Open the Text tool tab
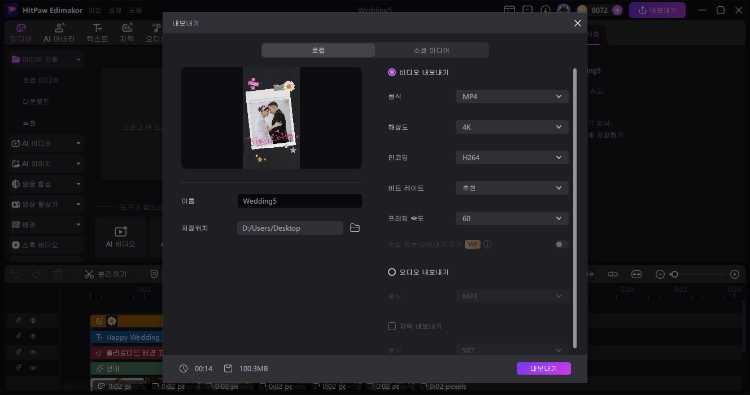The height and width of the screenshot is (395, 750). [x=97, y=33]
